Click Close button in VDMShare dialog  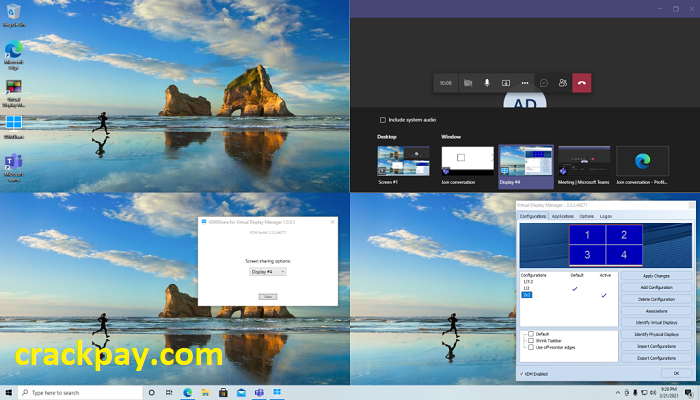click(268, 296)
